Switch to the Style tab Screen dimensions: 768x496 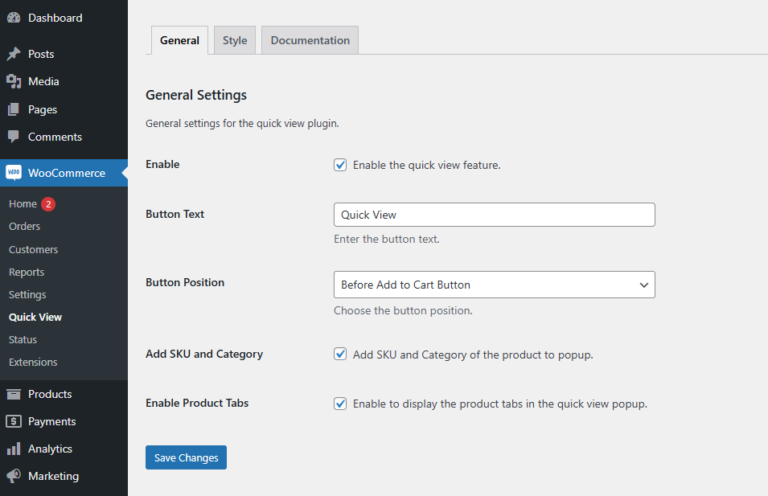coord(235,40)
